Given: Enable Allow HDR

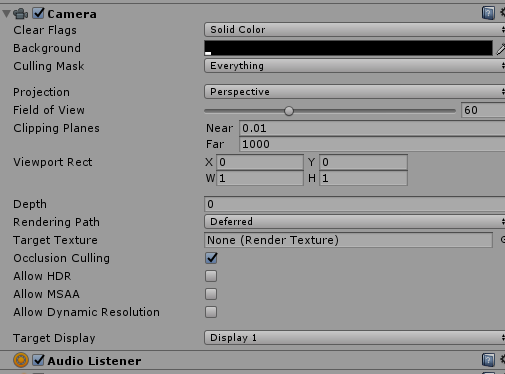Looking at the screenshot, I should (211, 276).
